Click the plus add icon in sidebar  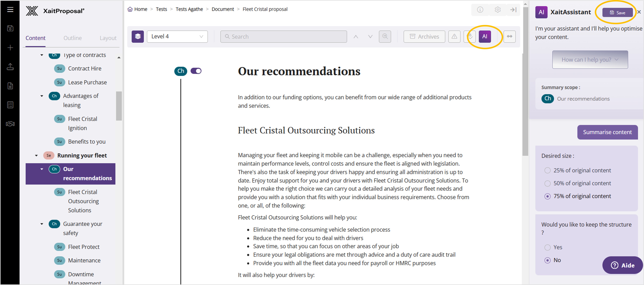click(x=10, y=47)
